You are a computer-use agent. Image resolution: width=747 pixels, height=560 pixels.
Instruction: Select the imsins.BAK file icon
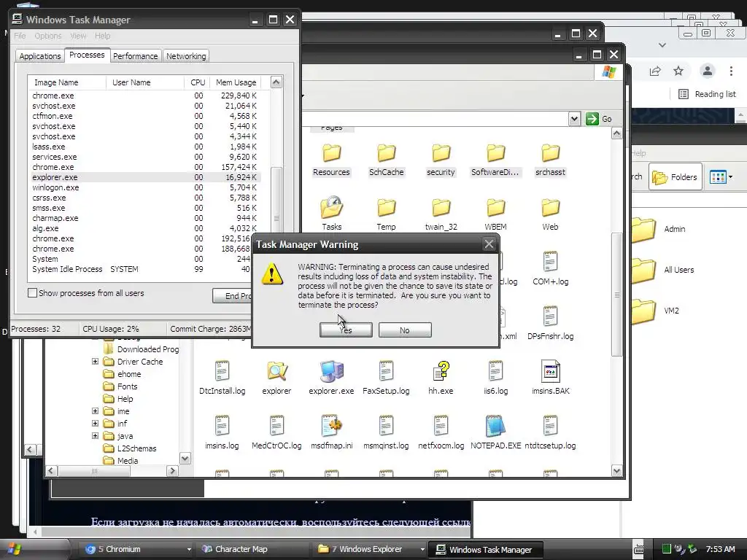550,371
